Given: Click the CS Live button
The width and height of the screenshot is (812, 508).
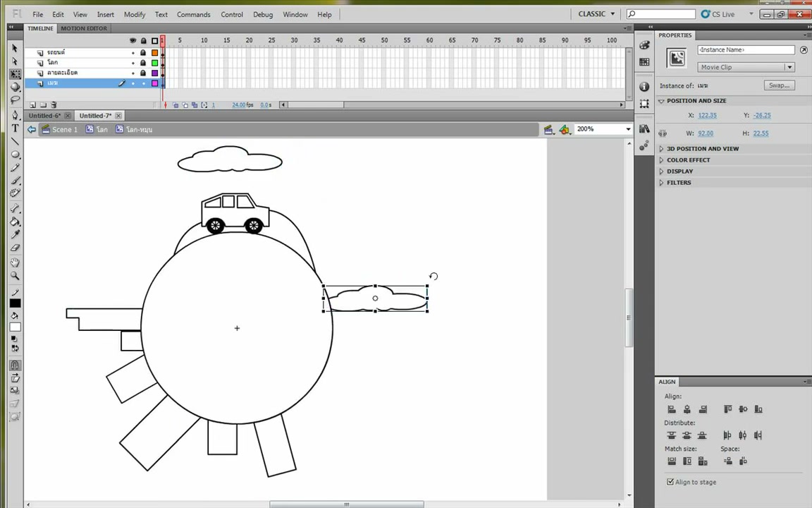Looking at the screenshot, I should click(x=718, y=14).
